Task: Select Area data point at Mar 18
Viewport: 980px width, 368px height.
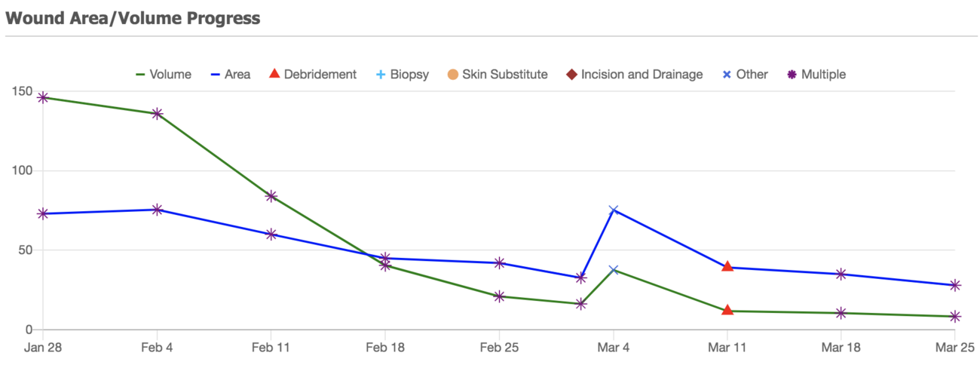Action: (841, 274)
